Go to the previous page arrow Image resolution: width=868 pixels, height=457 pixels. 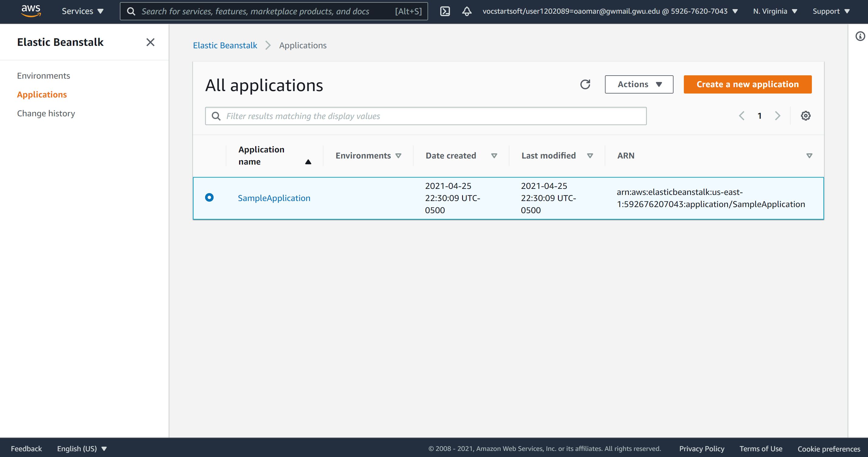742,116
